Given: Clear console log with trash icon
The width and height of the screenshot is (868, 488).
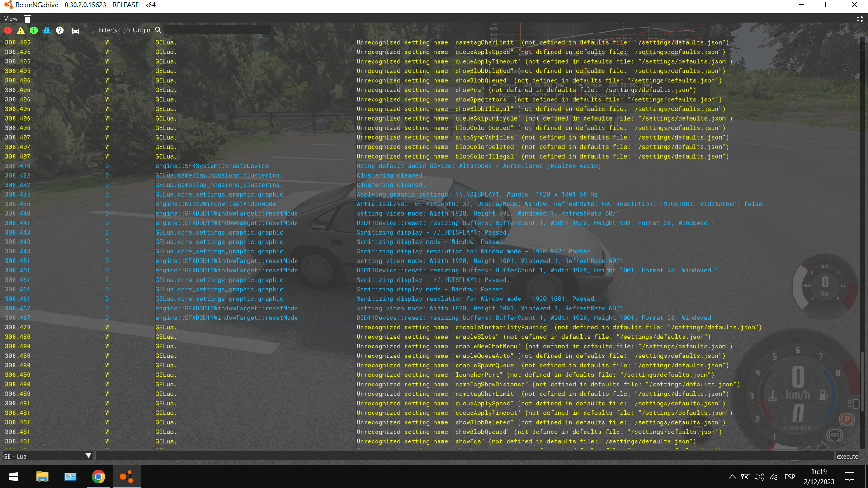Looking at the screenshot, I should [28, 19].
